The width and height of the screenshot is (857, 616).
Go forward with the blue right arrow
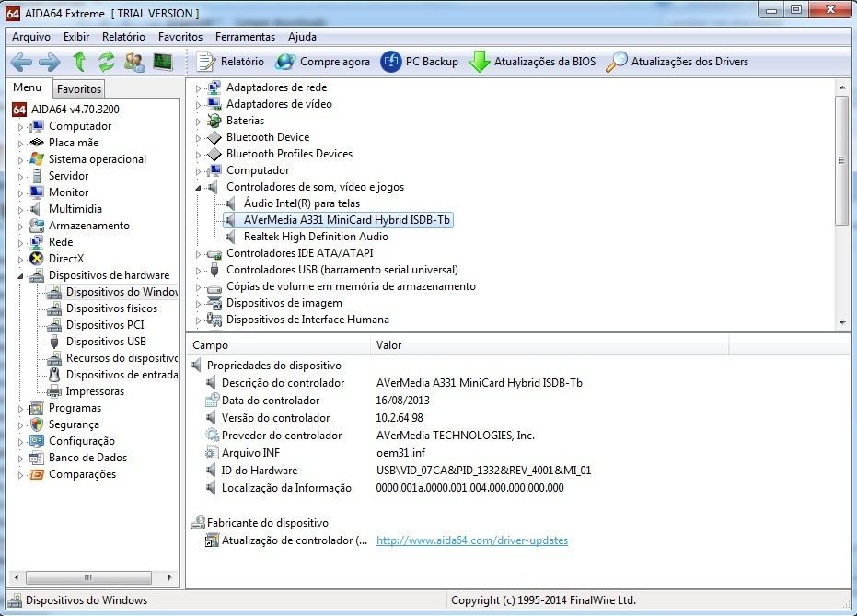(49, 62)
